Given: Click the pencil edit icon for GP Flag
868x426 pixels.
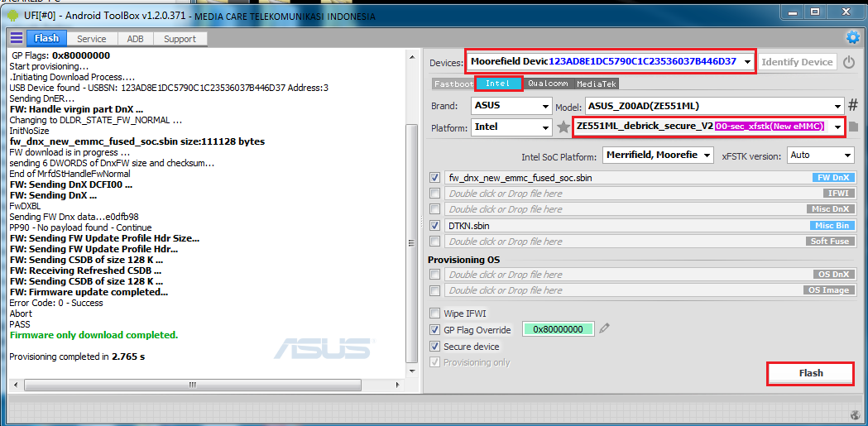Looking at the screenshot, I should [x=605, y=328].
